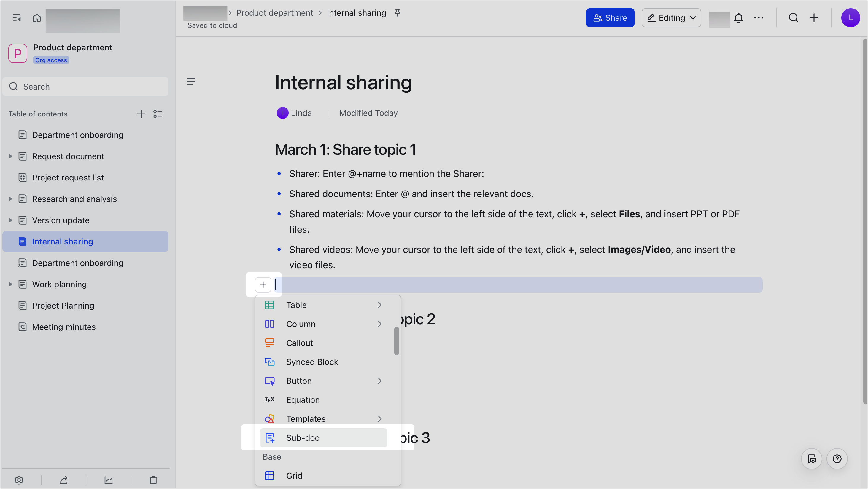Expand the Version update tree node

point(10,220)
